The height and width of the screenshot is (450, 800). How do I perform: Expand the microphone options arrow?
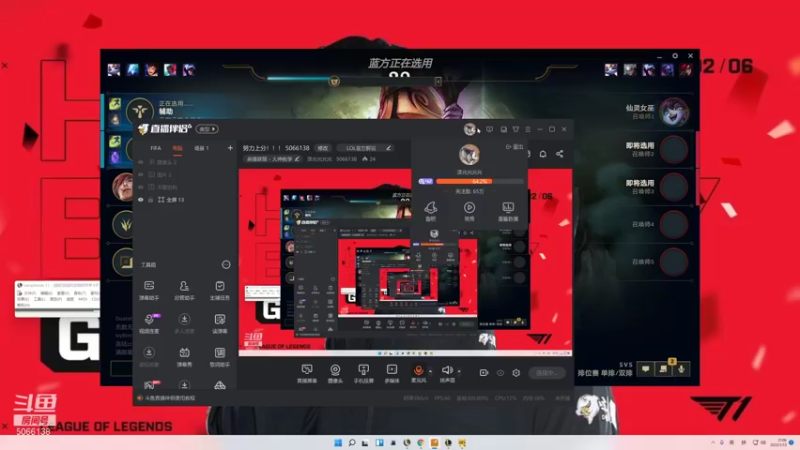click(x=430, y=371)
